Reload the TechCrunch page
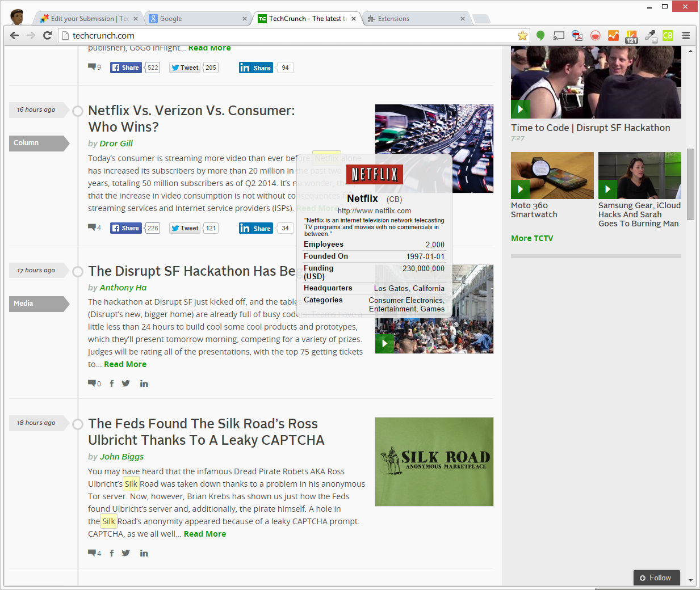The height and width of the screenshot is (590, 700). point(48,35)
